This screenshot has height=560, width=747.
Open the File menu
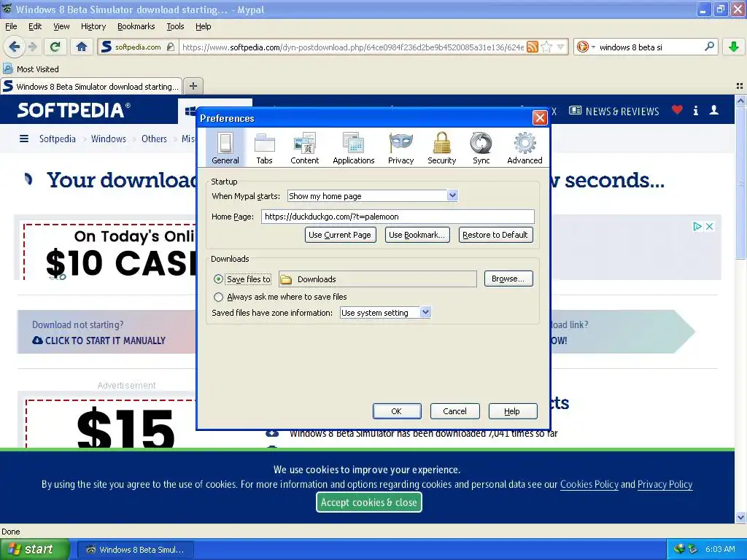pyautogui.click(x=11, y=26)
